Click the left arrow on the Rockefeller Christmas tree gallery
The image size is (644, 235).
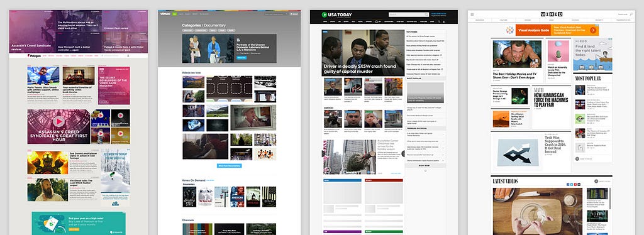[323, 153]
